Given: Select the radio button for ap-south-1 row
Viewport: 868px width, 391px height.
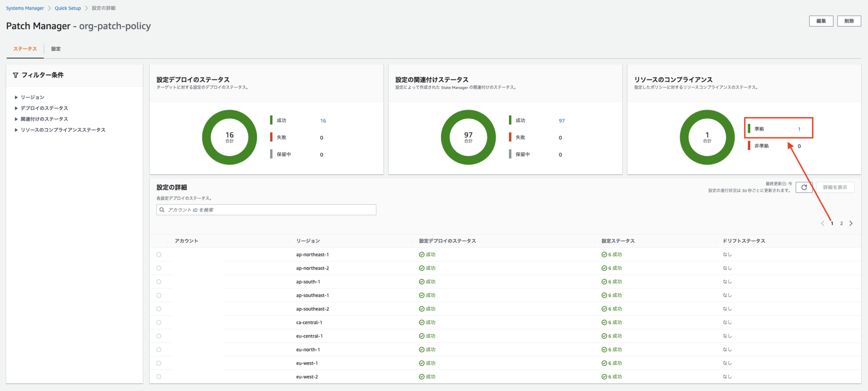Looking at the screenshot, I should [159, 281].
